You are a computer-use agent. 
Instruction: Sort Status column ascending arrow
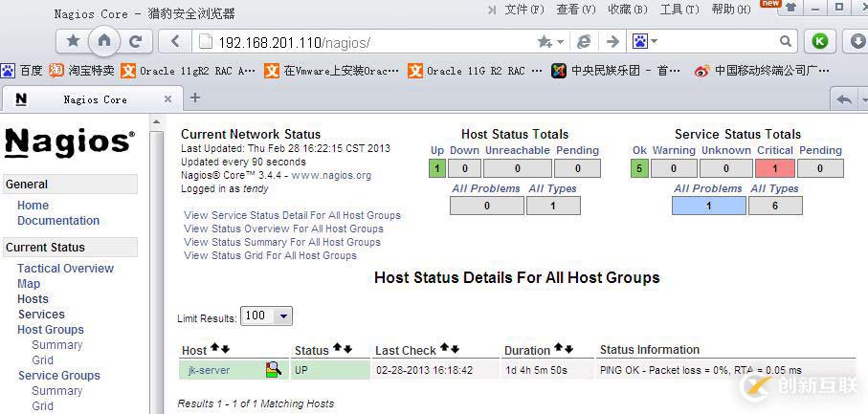pos(337,349)
